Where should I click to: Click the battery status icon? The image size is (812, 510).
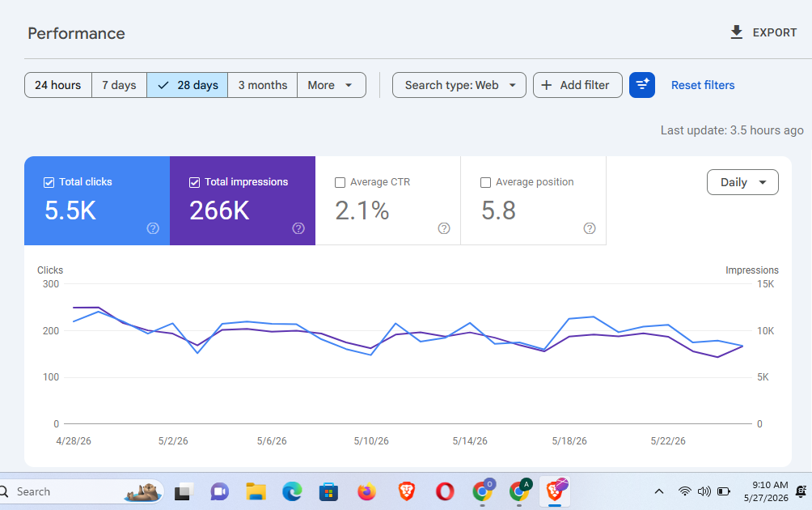[x=724, y=491]
